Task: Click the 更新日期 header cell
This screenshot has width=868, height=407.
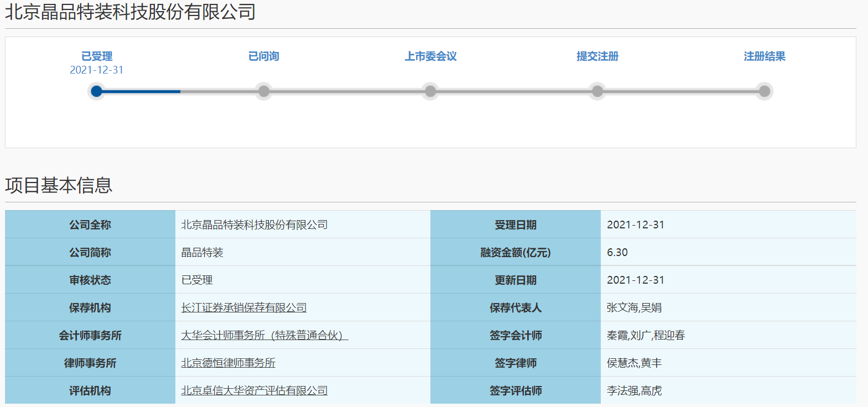Action: click(x=516, y=280)
